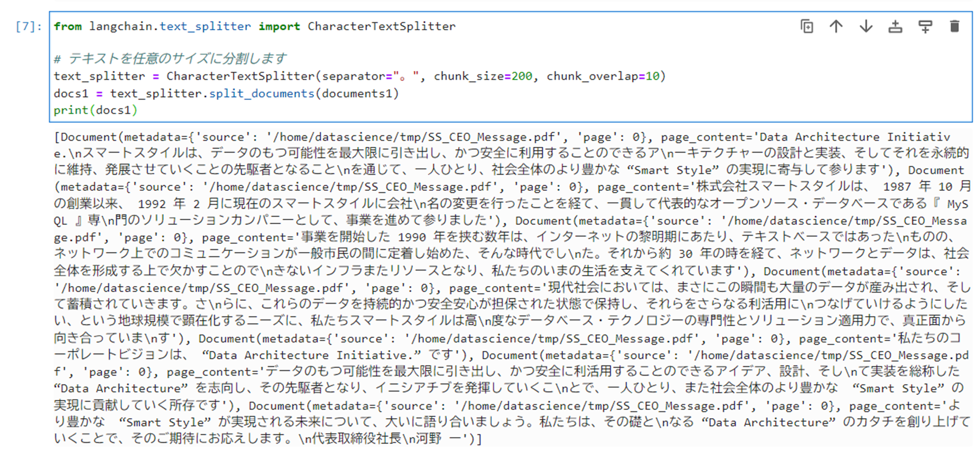The height and width of the screenshot is (450, 980).
Task: Select the [7]: cell execution prompt
Action: (29, 26)
